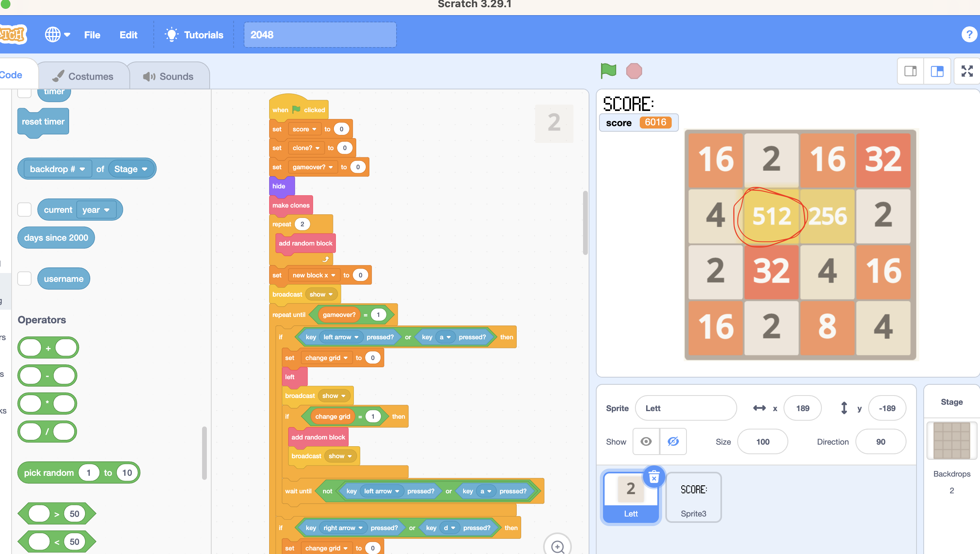The image size is (980, 554).
Task: Expand the Stage dropdown in sensing block
Action: (x=131, y=169)
